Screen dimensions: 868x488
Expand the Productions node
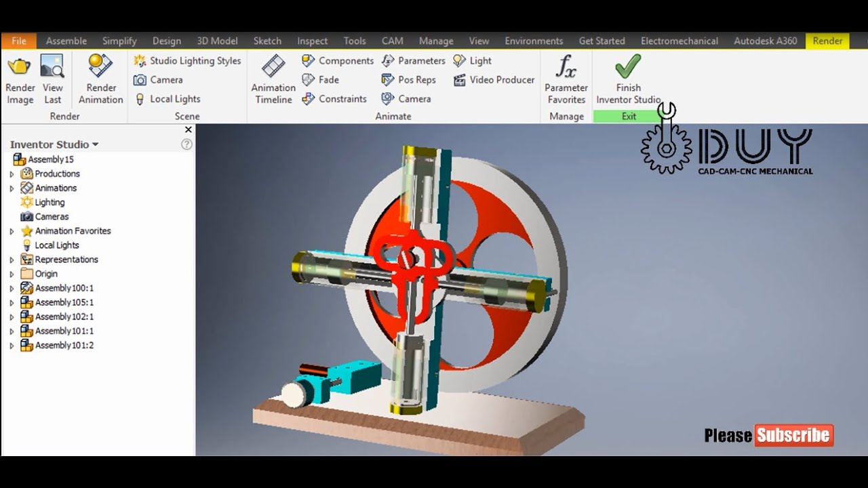(x=12, y=174)
